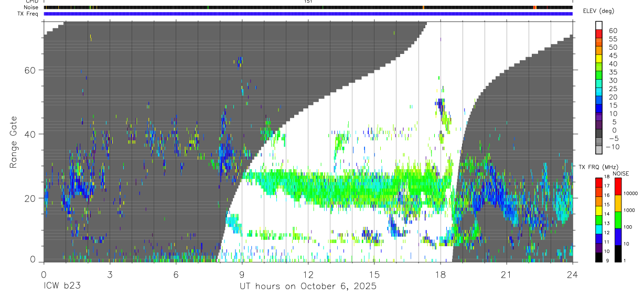
Task: Click the 'Noise' row label at top
Action: pos(31,7)
